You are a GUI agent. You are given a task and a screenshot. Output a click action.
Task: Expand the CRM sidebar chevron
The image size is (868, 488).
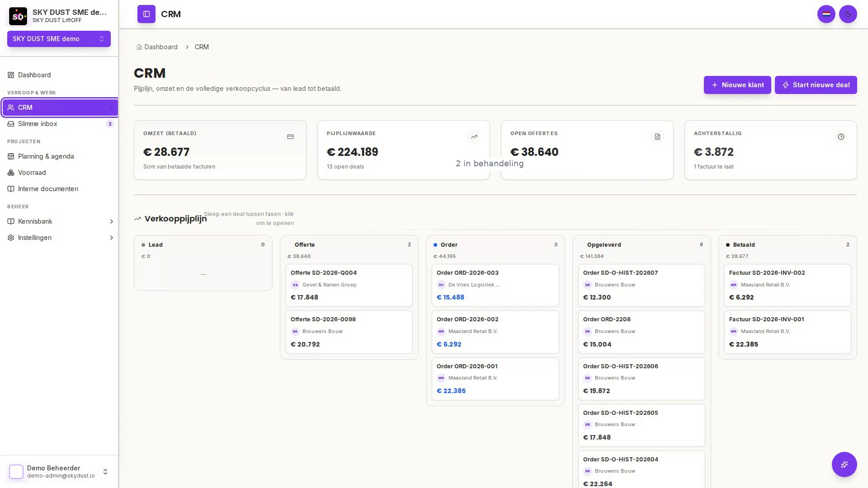coord(111,108)
